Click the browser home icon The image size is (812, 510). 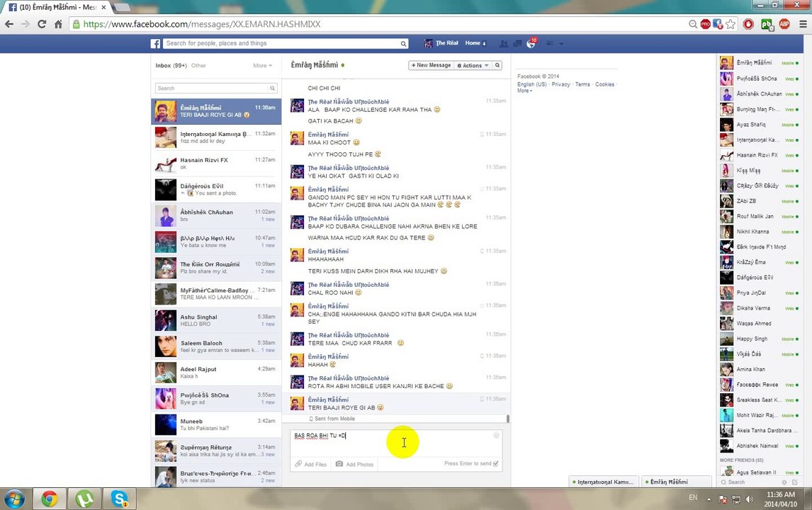(58, 24)
